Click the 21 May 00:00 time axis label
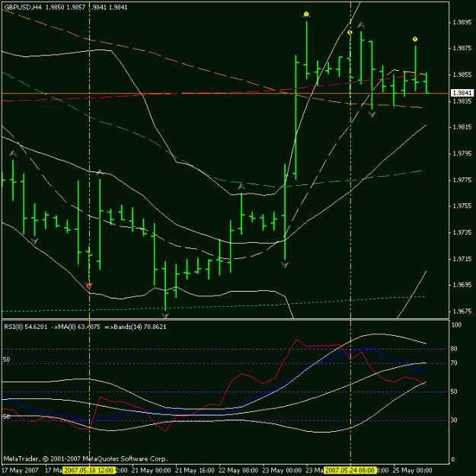 point(152,471)
